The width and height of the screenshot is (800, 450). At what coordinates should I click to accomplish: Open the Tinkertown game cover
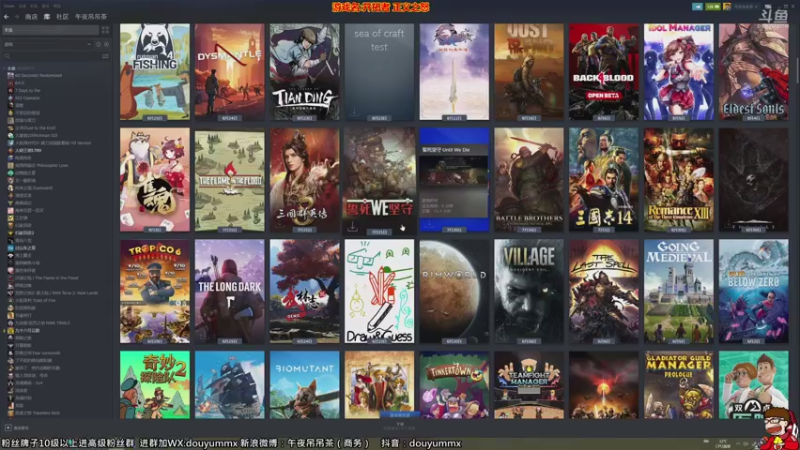[x=454, y=385]
